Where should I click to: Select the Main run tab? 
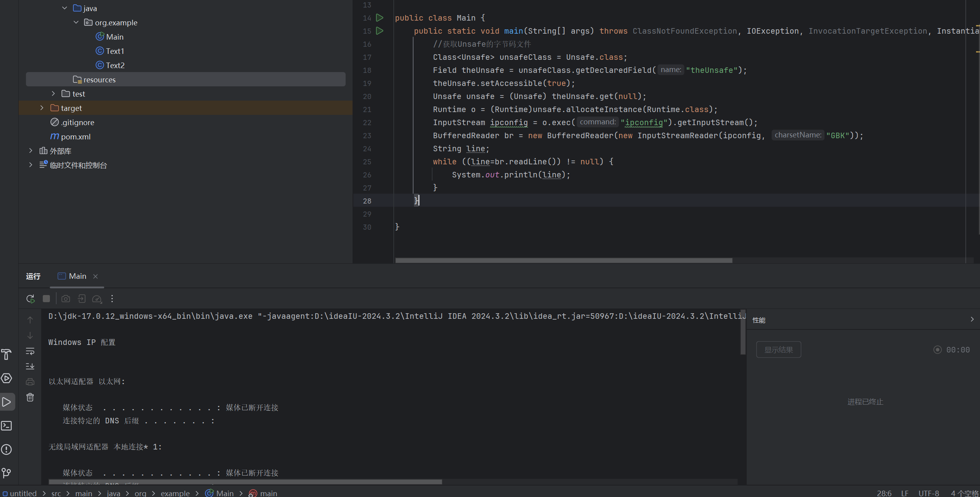tap(78, 276)
